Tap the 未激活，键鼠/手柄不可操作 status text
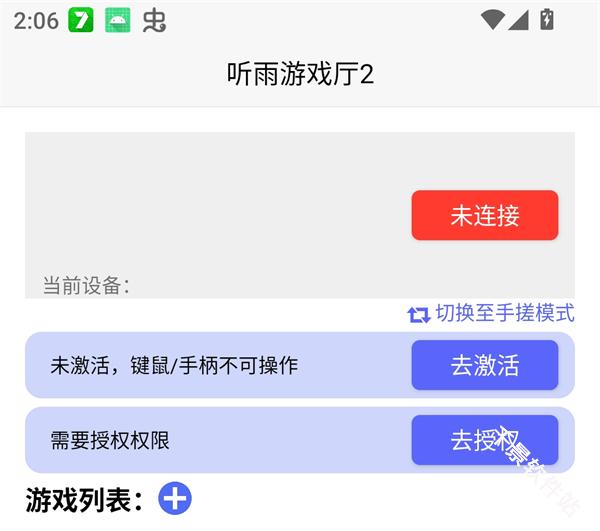 pyautogui.click(x=174, y=365)
